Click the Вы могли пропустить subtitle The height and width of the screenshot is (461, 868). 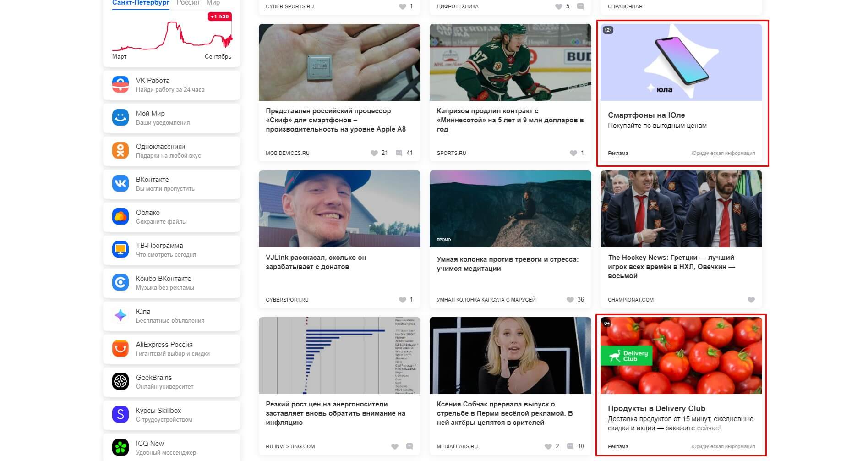coord(165,188)
